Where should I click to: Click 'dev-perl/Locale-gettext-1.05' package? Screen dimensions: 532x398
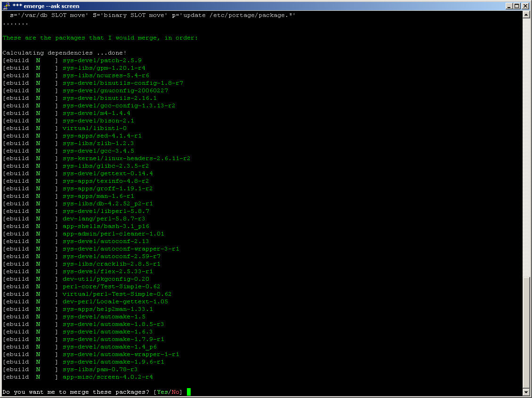tap(115, 301)
